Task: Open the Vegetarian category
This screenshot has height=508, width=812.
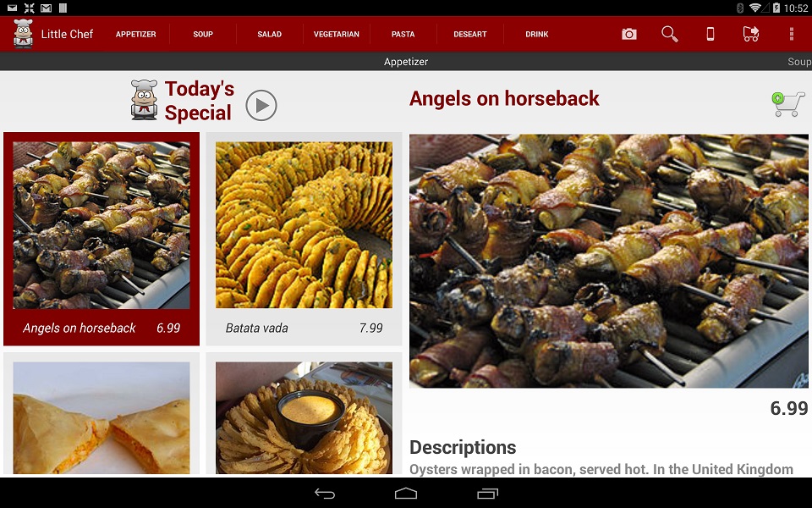Action: (x=336, y=34)
